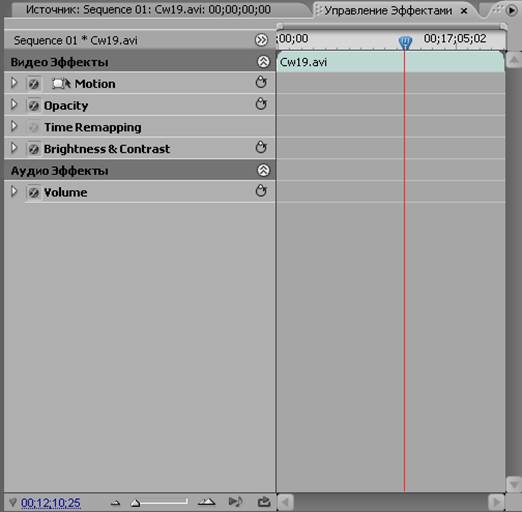Click the export/send icon at bottom
522x512 pixels.
tap(264, 501)
